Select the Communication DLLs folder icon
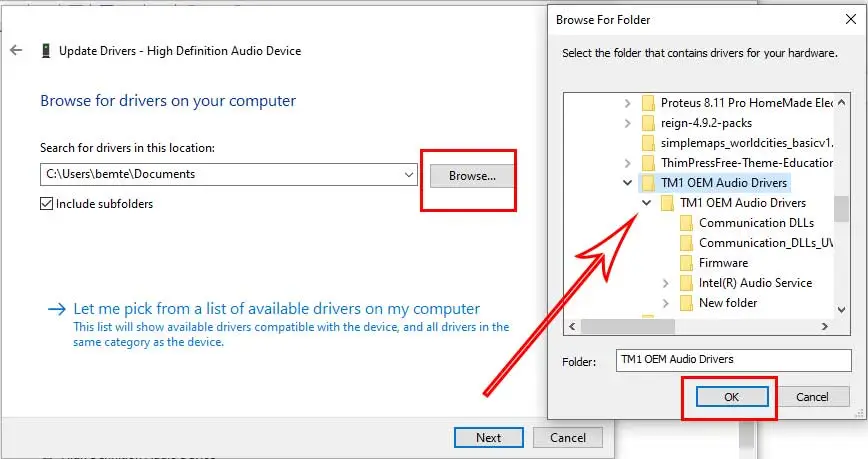This screenshot has height=459, width=868. [686, 223]
